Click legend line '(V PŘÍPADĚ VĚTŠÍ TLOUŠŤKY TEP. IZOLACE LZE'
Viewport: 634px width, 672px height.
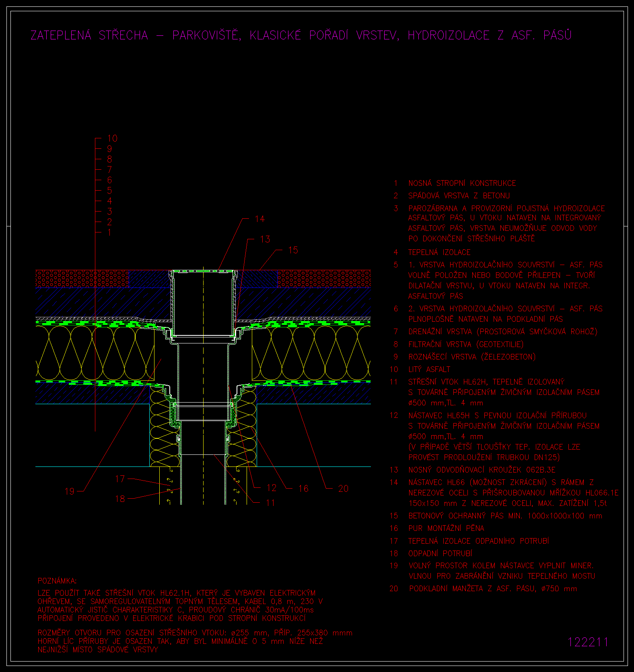494,447
